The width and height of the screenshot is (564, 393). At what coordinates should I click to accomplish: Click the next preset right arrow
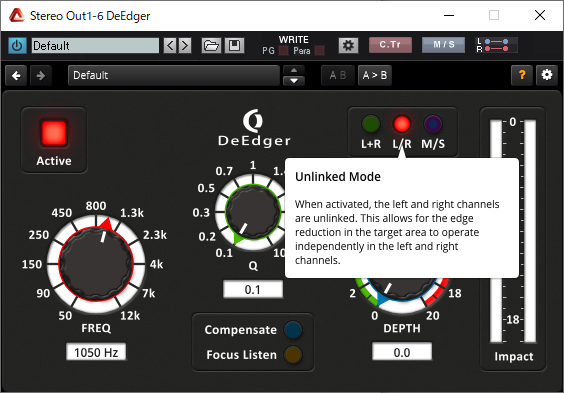[185, 46]
